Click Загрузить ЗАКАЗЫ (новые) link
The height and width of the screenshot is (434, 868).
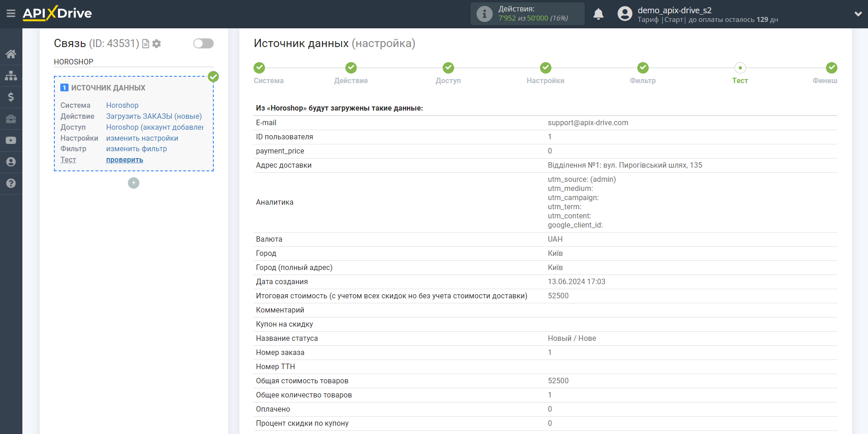154,116
